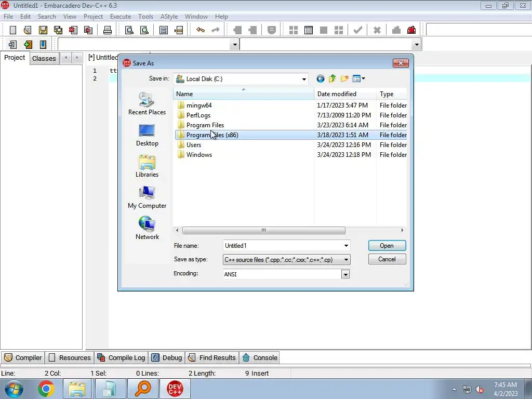
Task: Switch to the Classes tab
Action: [44, 58]
